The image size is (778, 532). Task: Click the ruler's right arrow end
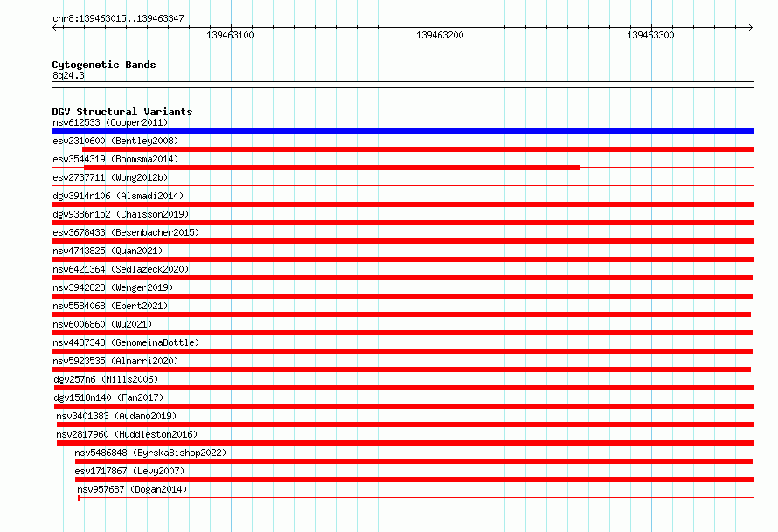pos(751,27)
